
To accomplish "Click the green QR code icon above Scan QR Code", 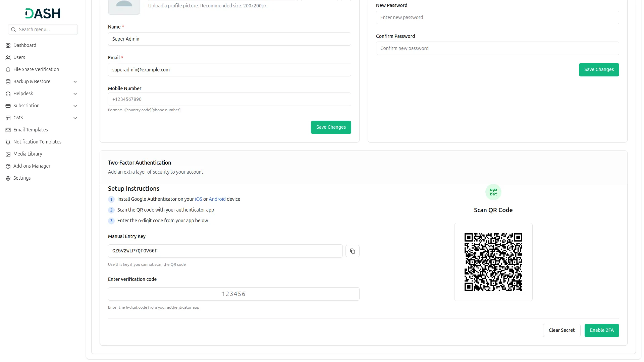I will (493, 192).
